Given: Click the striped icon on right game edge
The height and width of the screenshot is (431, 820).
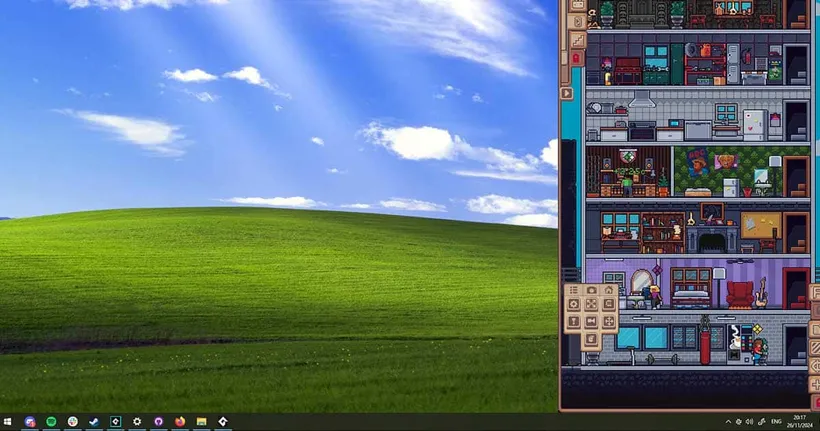Looking at the screenshot, I should [x=815, y=348].
